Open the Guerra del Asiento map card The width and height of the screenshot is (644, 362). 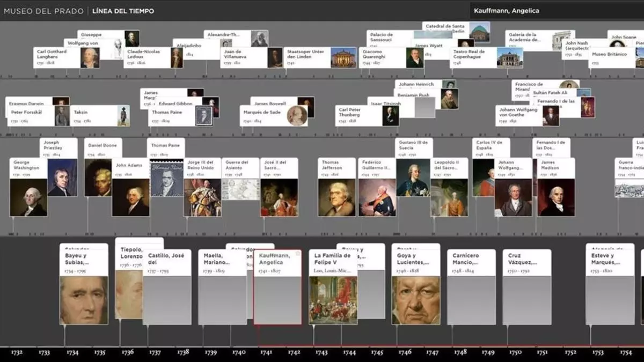(240, 188)
